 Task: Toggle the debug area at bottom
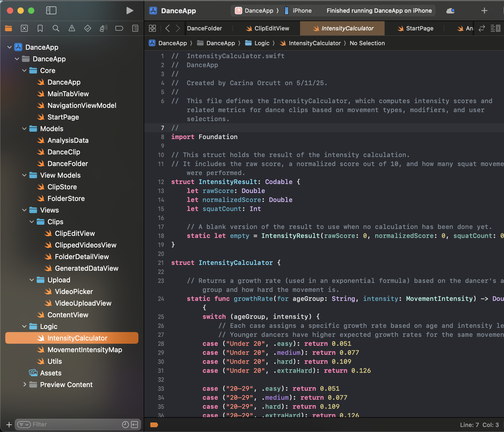(x=154, y=425)
